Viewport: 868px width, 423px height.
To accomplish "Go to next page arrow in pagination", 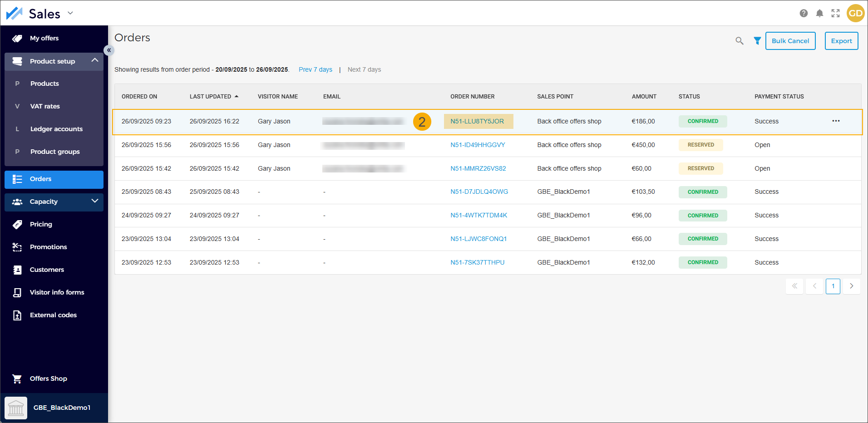I will pos(851,286).
